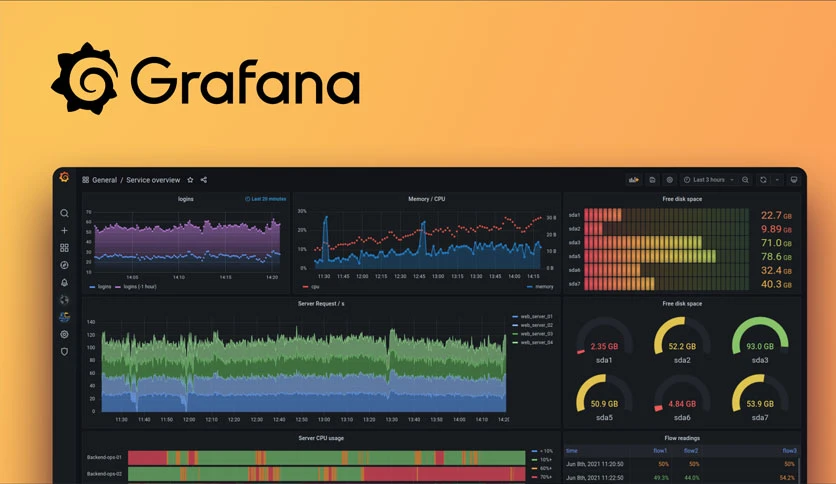Open the Memory / CPU panel title menu
Viewport: 836px width, 484px height.
[427, 199]
